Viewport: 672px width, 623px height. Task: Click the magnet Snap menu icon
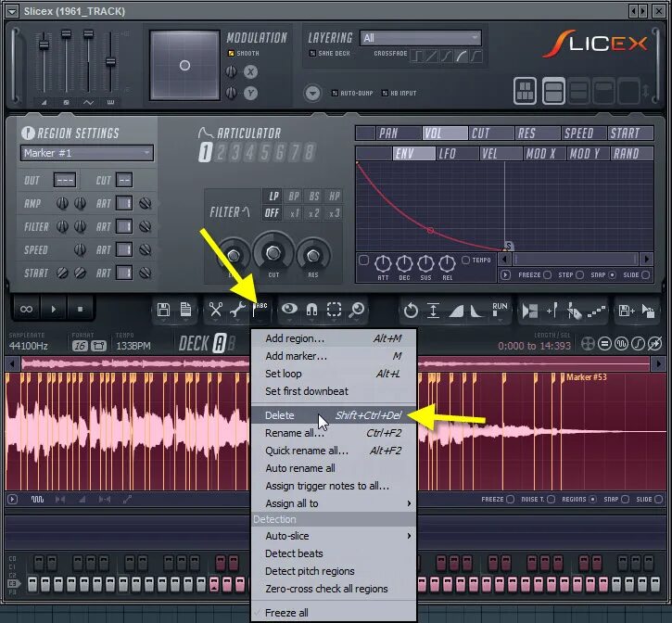[311, 310]
